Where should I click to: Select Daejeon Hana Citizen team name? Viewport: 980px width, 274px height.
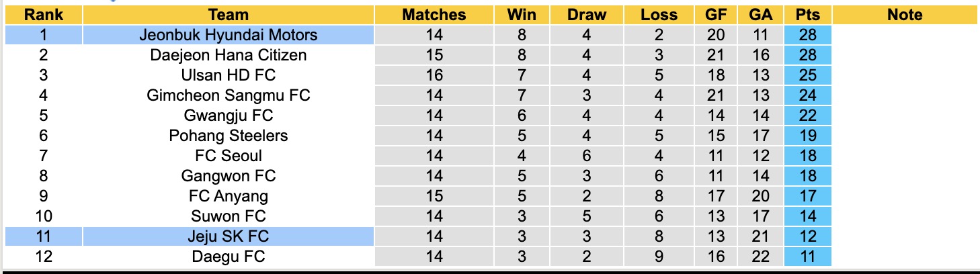click(229, 55)
